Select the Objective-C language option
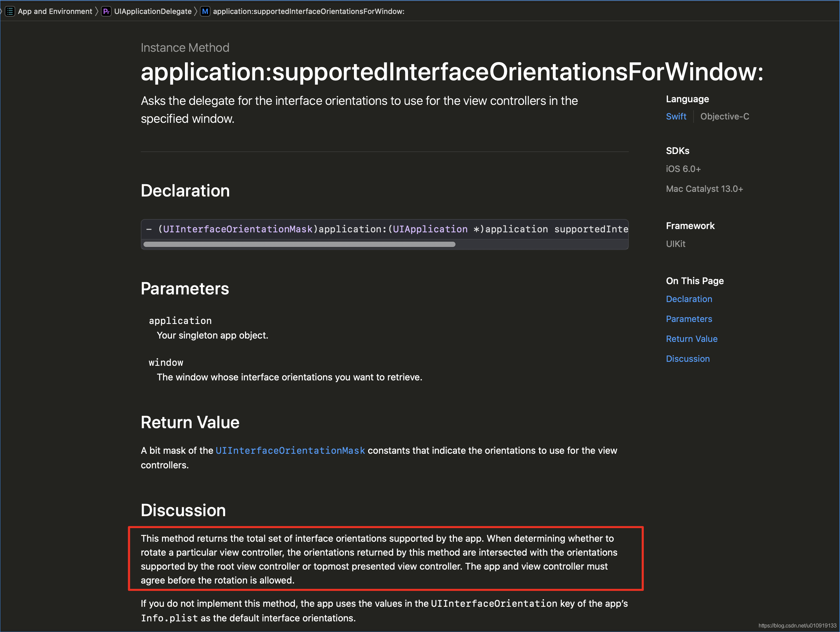This screenshot has width=840, height=632. (724, 117)
